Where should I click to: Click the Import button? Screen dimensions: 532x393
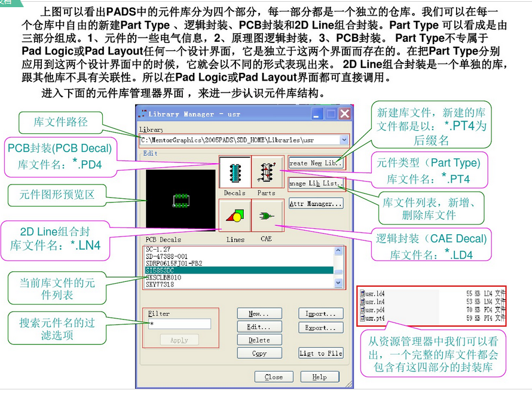(320, 314)
